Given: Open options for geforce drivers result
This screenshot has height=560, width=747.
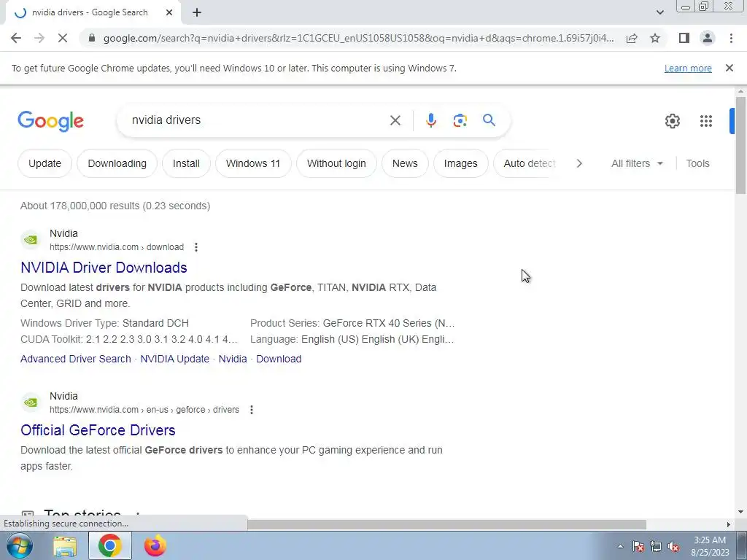Looking at the screenshot, I should tap(252, 410).
